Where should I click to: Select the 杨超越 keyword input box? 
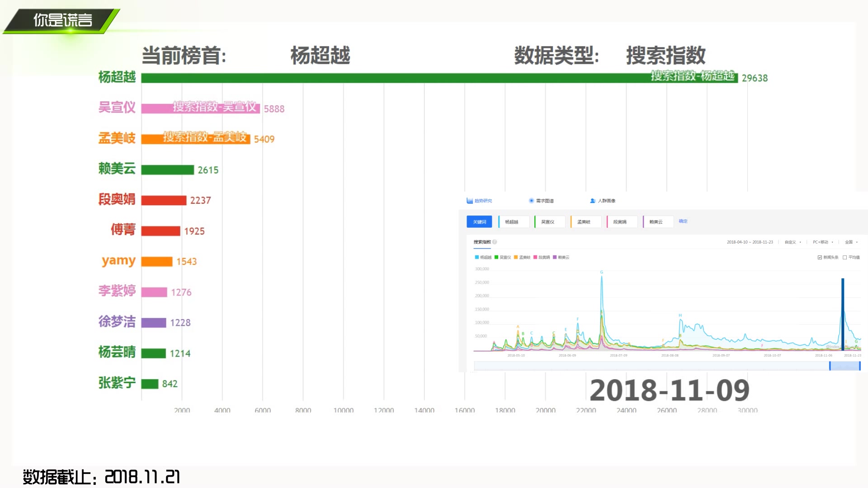click(x=514, y=222)
